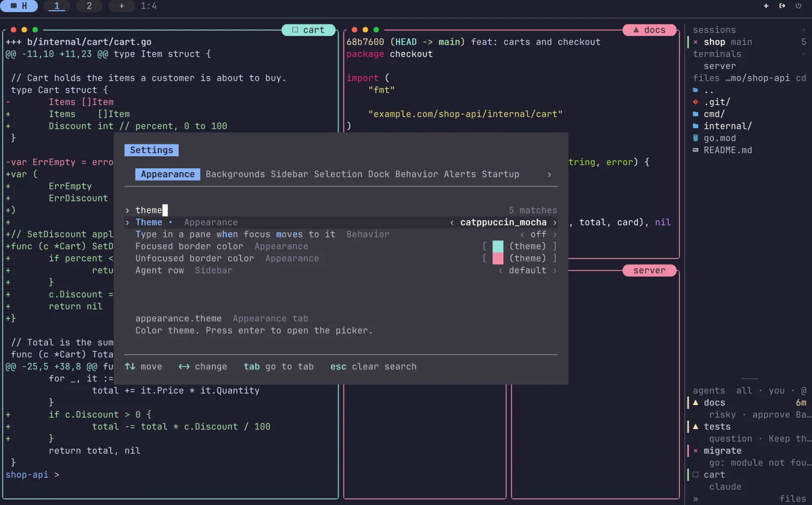Open the Sidebar settings tab
Image resolution: width=812 pixels, height=505 pixels.
point(289,174)
